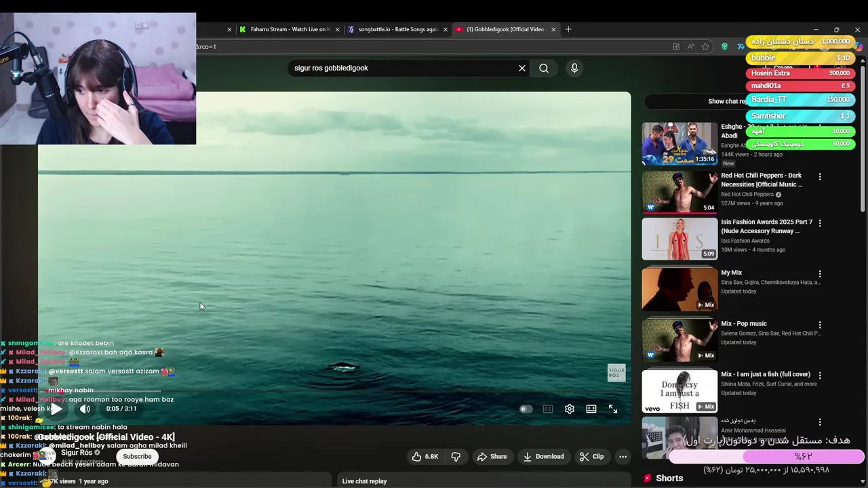Click the apps icon in address bar
This screenshot has height=488, width=868.
[676, 47]
